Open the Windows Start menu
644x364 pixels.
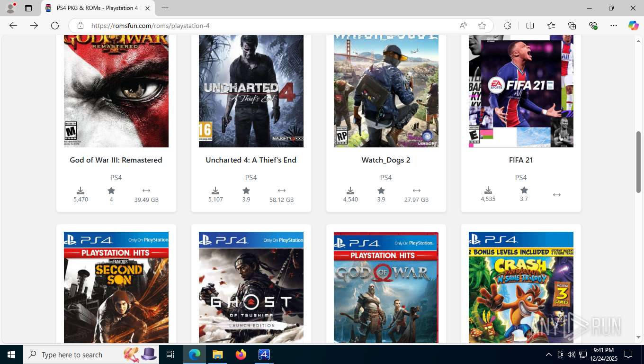point(11,355)
